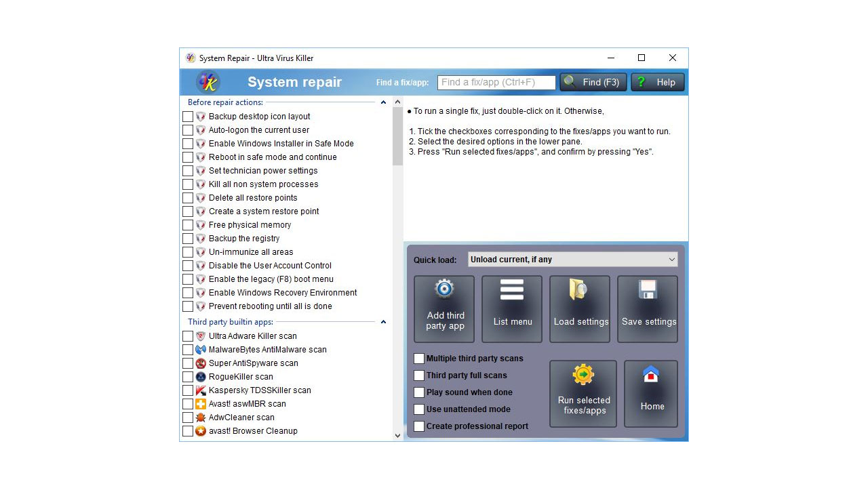Open the Quick load dropdown
The image size is (868, 488).
pyautogui.click(x=573, y=260)
